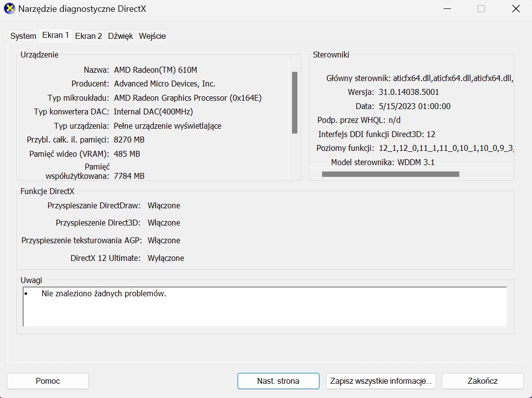Minimize the DirectX diagnostic window
Screen dimensions: 532x398
[448, 8]
